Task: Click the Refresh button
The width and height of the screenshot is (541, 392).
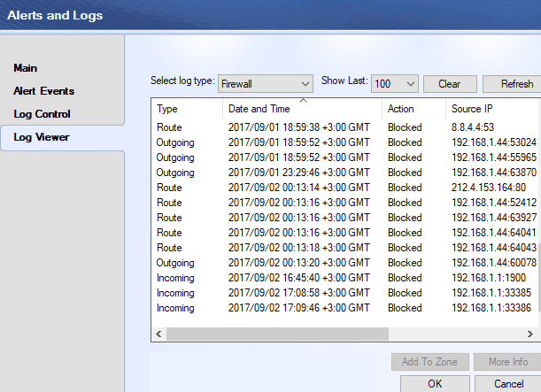Action: 515,84
